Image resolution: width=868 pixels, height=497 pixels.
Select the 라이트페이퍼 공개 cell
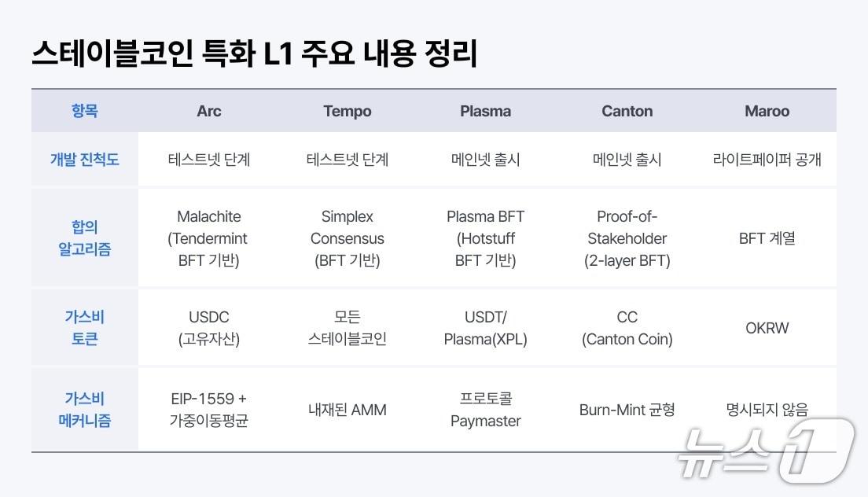pos(767,159)
